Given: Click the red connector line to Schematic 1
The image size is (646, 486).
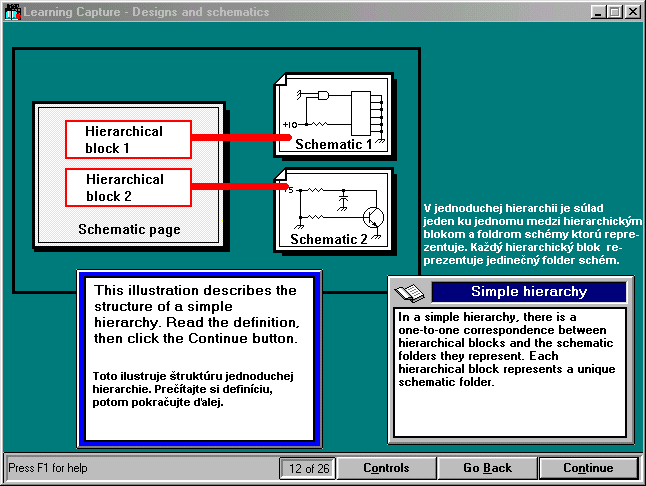Looking at the screenshot, I should (x=234, y=137).
